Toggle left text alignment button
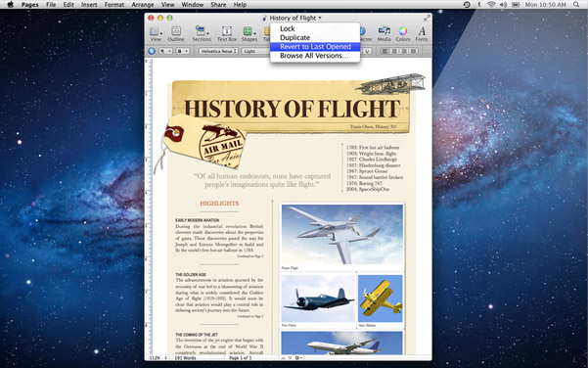The image size is (588, 368). pyautogui.click(x=384, y=51)
